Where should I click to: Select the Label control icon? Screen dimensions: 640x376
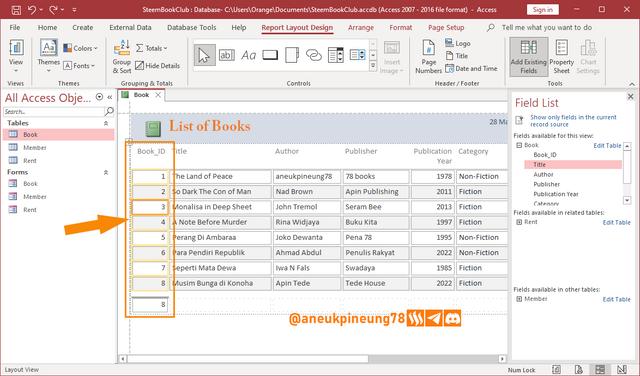pos(248,55)
